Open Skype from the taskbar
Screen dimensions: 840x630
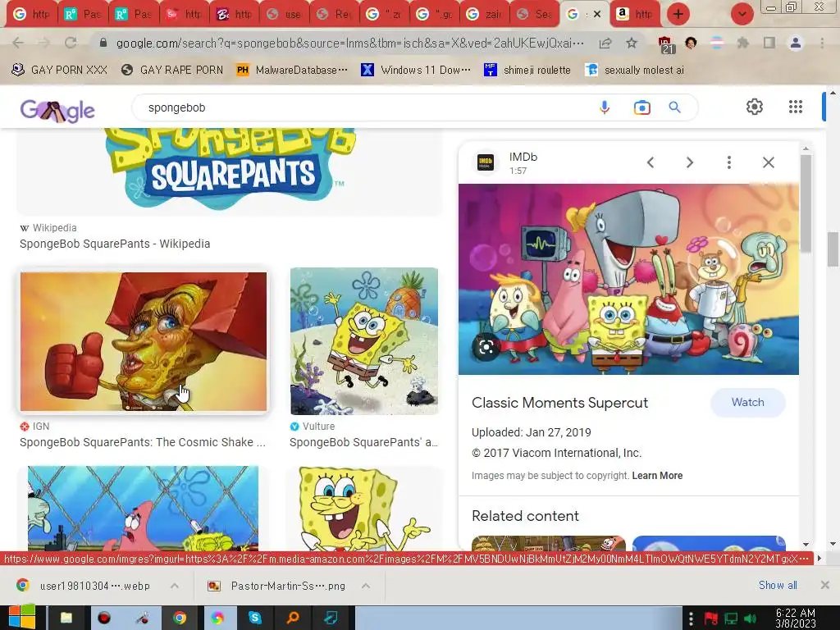[255, 619]
